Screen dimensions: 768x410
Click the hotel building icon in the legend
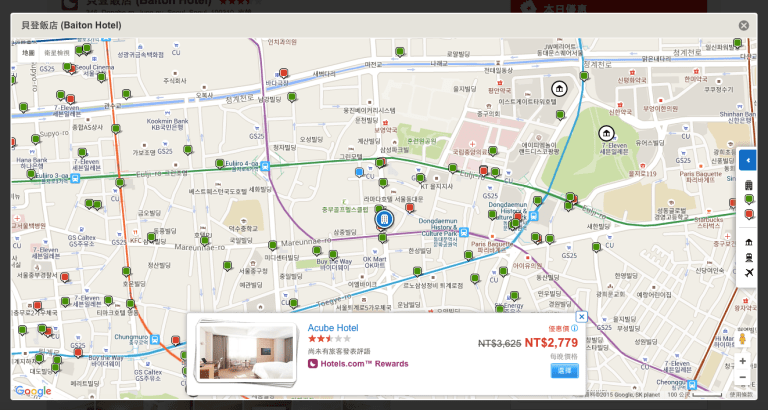coord(748,185)
